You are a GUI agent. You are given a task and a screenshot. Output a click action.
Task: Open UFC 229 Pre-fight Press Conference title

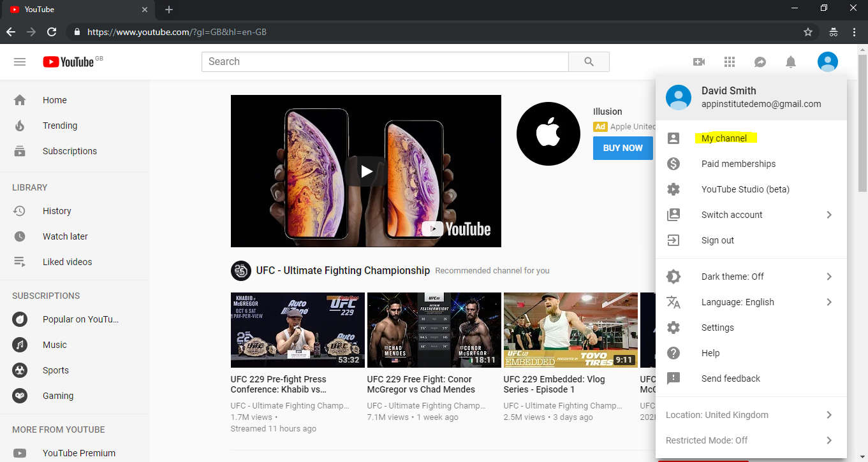click(x=279, y=384)
